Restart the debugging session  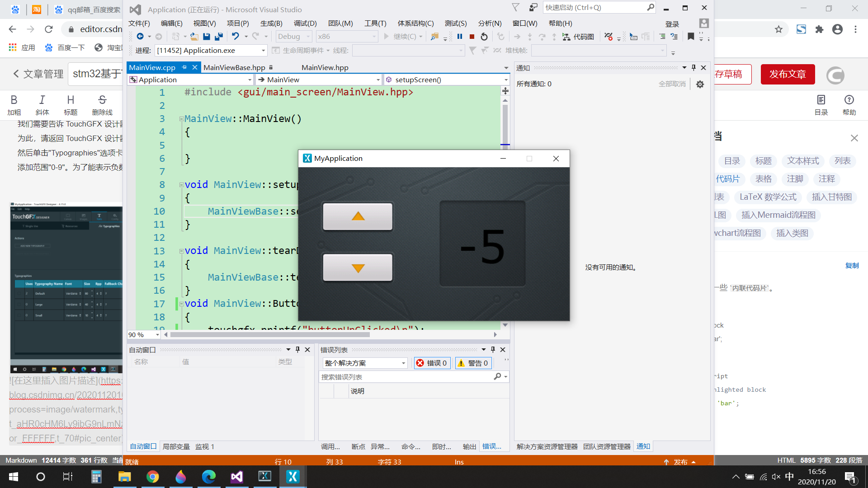[x=484, y=37]
